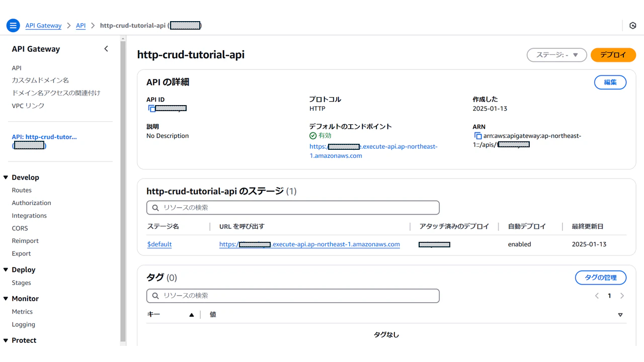Open the hamburger navigation menu
The width and height of the screenshot is (644, 362).
click(x=13, y=25)
